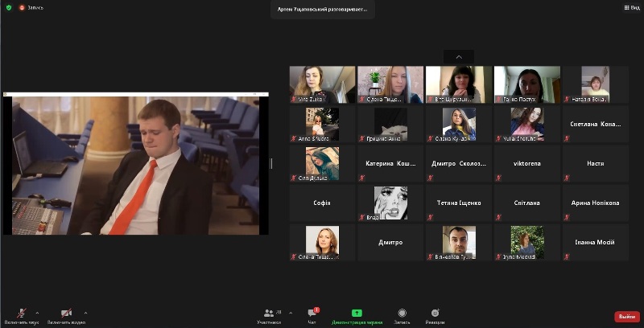Click muted mic icon on Светлана Кова... tile

567,138
